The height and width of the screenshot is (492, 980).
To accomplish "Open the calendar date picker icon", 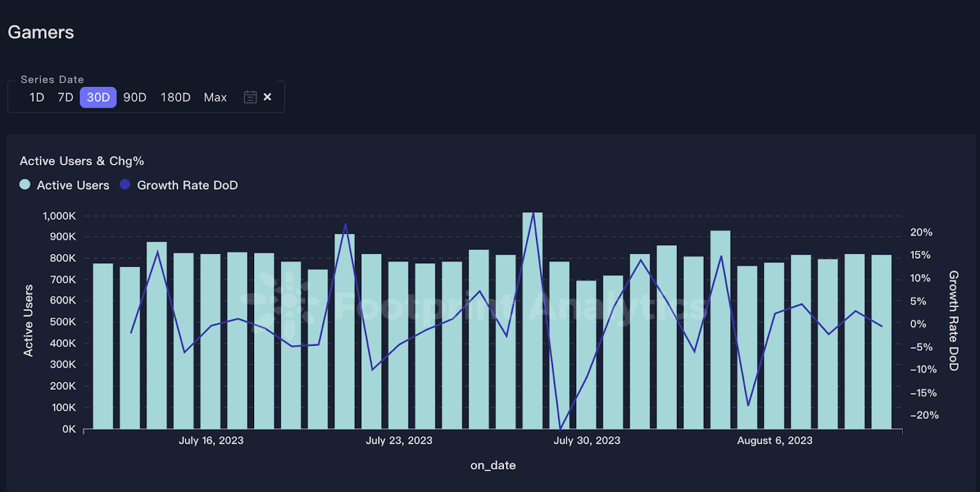I will [250, 97].
